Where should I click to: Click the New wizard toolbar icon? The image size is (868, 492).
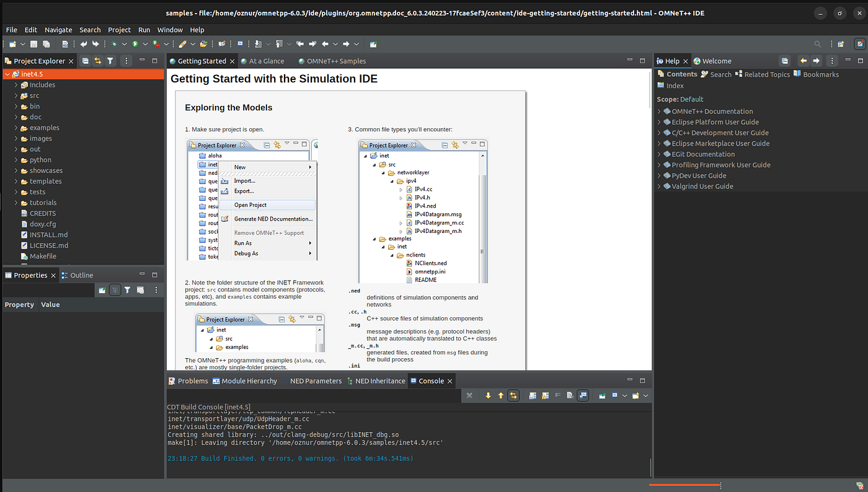(12, 44)
